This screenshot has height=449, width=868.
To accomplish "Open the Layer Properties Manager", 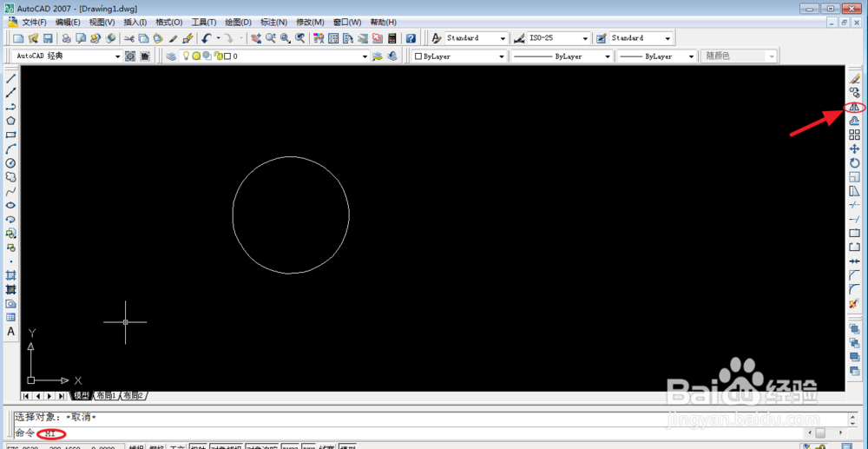I will point(171,56).
